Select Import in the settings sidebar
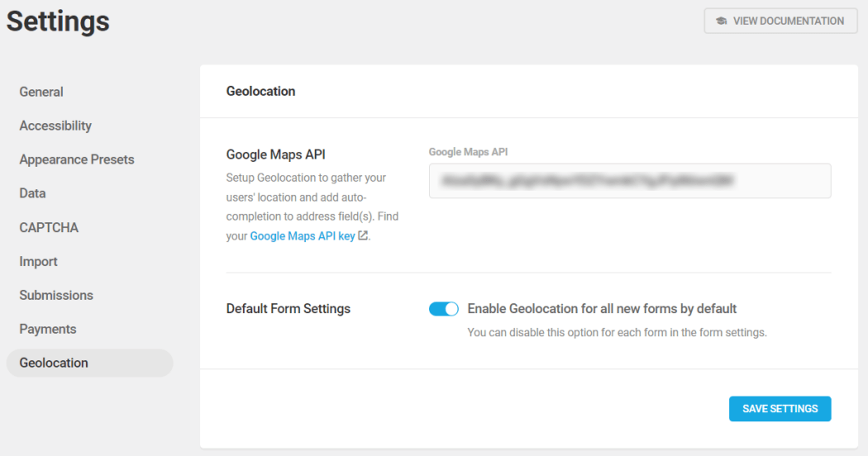This screenshot has width=868, height=456. point(38,261)
